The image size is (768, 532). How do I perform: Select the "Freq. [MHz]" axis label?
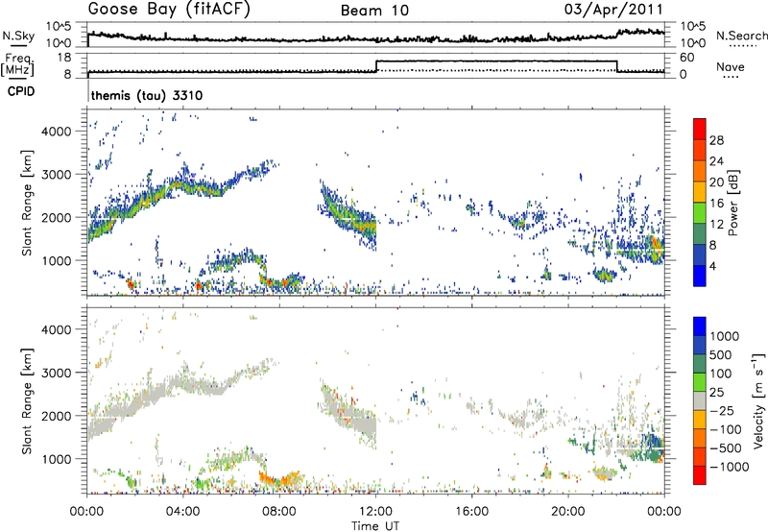(17, 64)
